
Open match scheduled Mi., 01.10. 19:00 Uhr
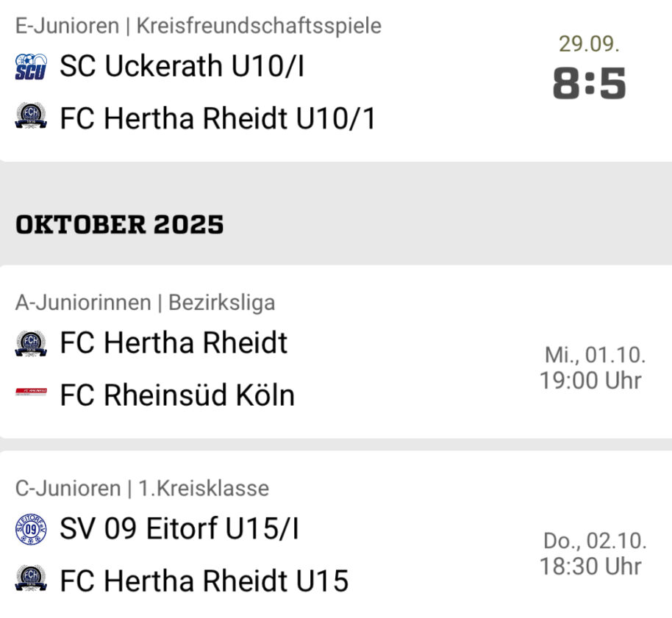pos(593,368)
